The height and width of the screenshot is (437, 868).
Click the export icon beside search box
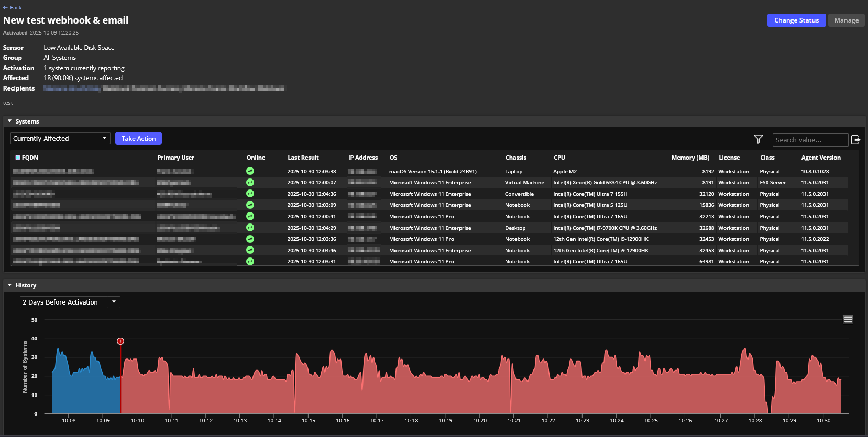tap(855, 140)
